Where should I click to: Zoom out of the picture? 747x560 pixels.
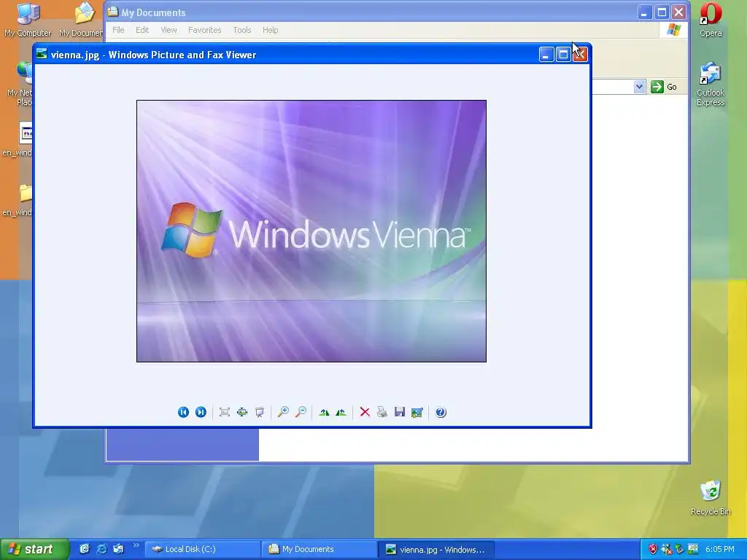[x=301, y=413]
